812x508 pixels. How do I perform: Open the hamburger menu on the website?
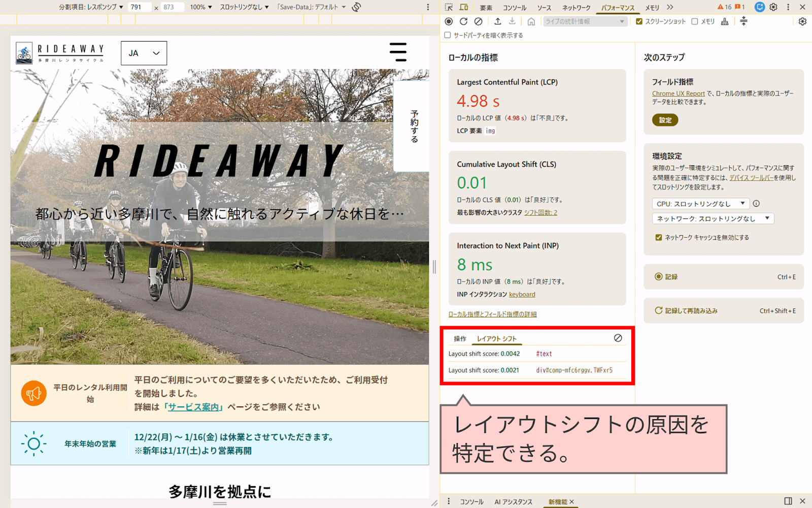[398, 52]
